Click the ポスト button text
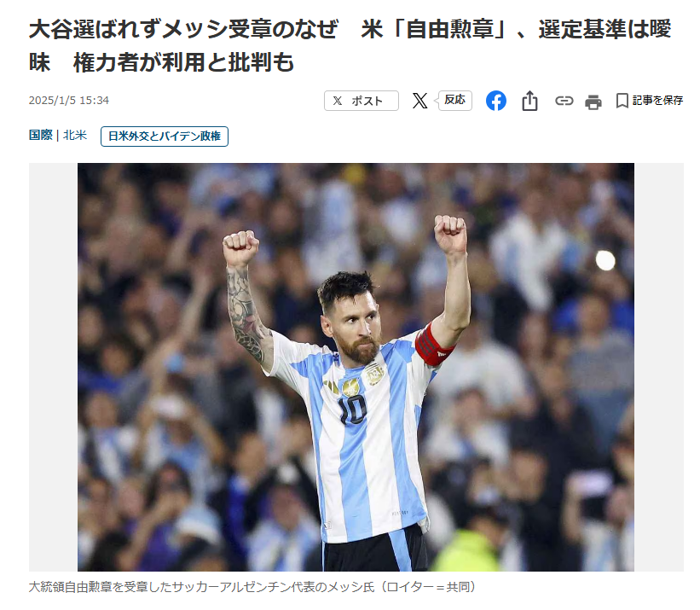Screen dimensions: 700x610 367,101
